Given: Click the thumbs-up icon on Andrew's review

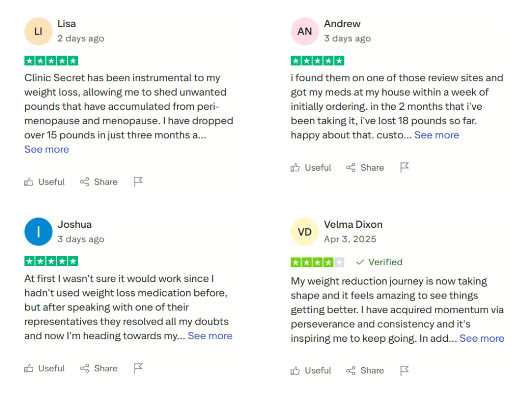Looking at the screenshot, I should (x=296, y=167).
